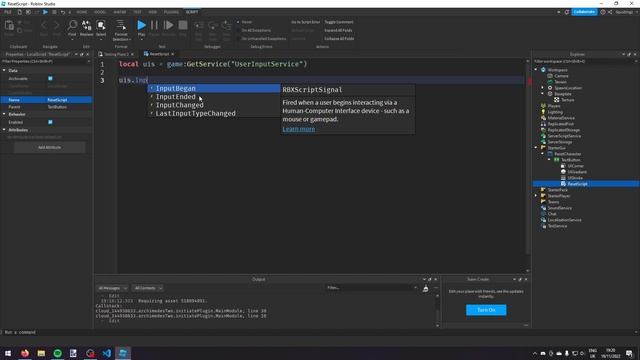Open the HOME ribbon tab
This screenshot has width=640, height=360.
(x=82, y=12)
